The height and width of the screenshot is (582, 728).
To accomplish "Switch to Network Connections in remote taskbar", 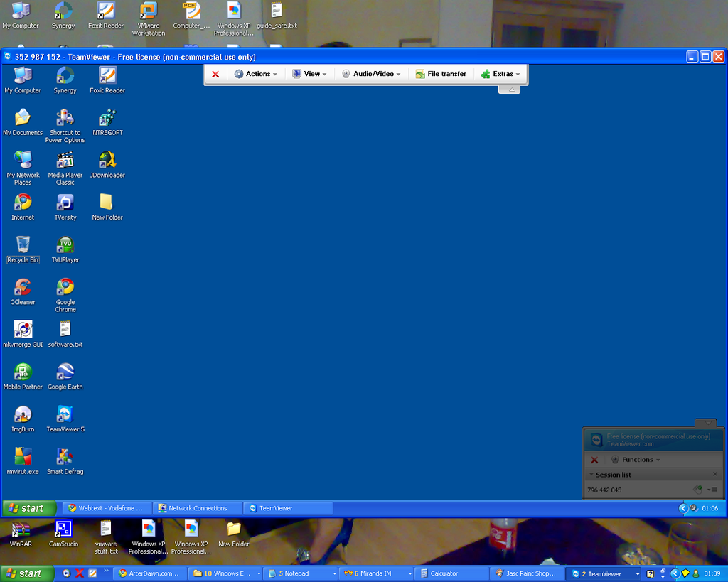I will click(x=198, y=508).
